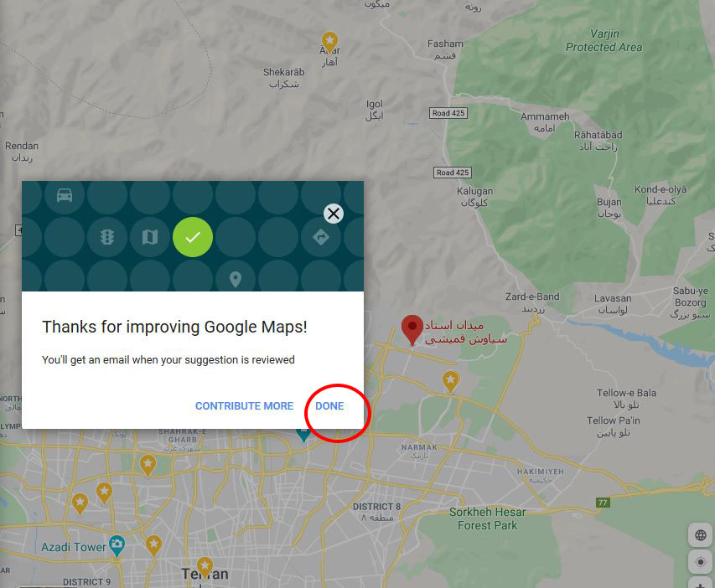
Task: Click the starred pin on Tehran label
Action: pyautogui.click(x=205, y=568)
